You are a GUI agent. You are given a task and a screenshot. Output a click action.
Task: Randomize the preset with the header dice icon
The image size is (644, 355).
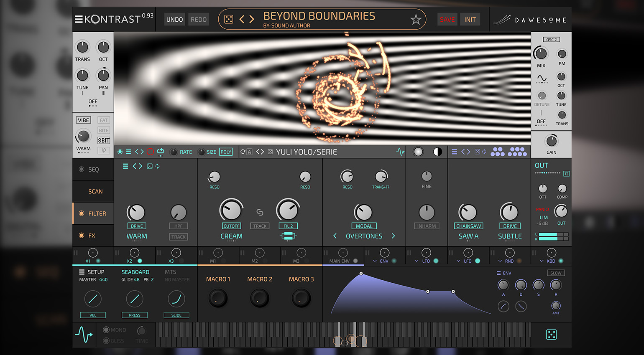point(229,19)
